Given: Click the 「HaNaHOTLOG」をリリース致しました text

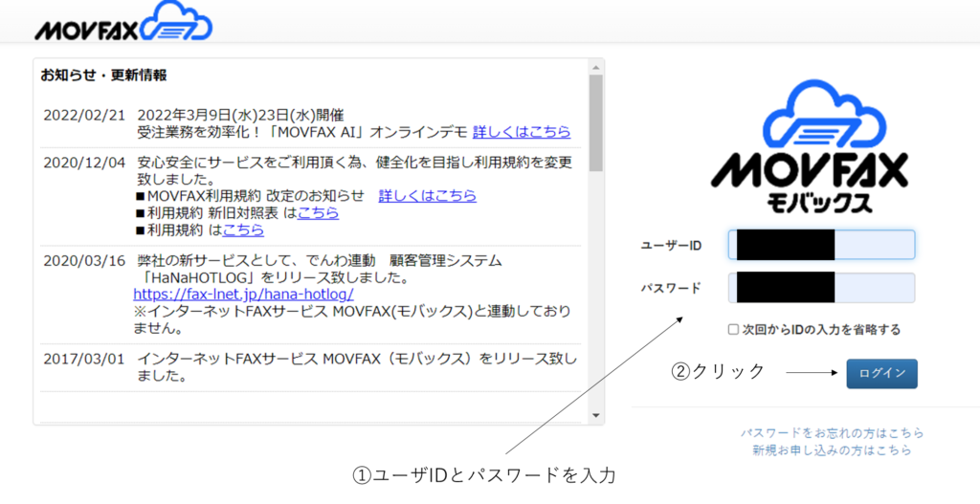Looking at the screenshot, I should click(x=275, y=277).
